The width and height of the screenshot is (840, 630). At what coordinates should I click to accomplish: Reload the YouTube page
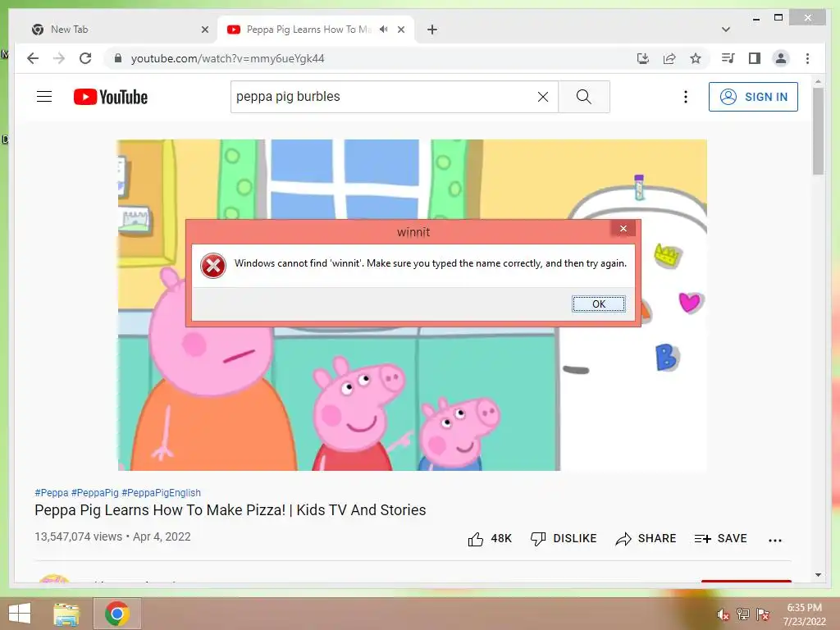85,58
